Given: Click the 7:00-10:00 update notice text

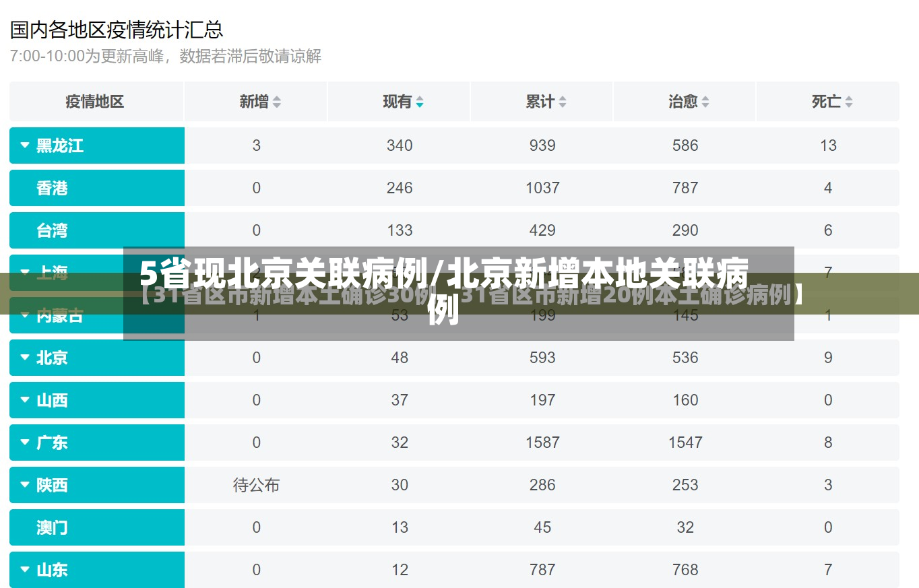Looking at the screenshot, I should click(166, 57).
